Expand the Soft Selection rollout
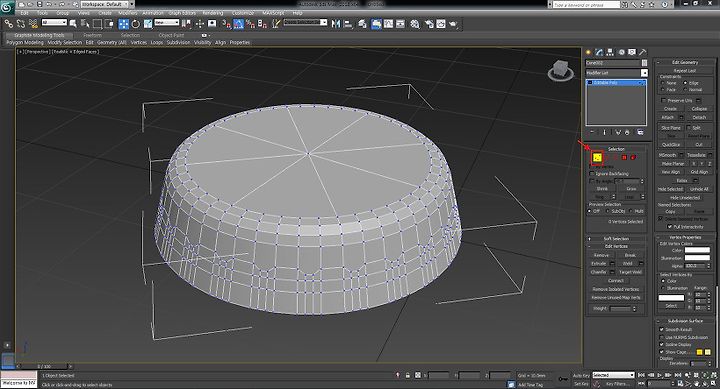The image size is (720, 389). coord(616,239)
